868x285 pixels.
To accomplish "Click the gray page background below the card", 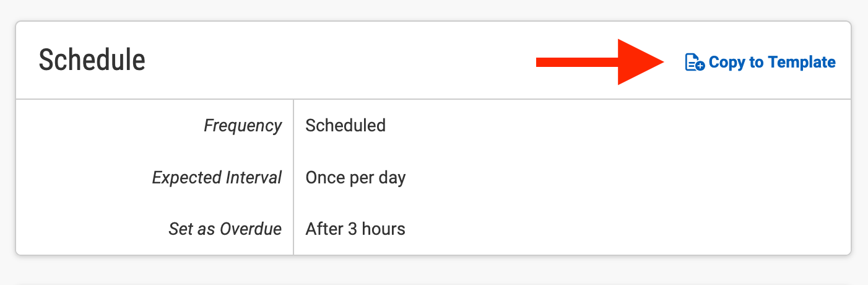I will [433, 271].
